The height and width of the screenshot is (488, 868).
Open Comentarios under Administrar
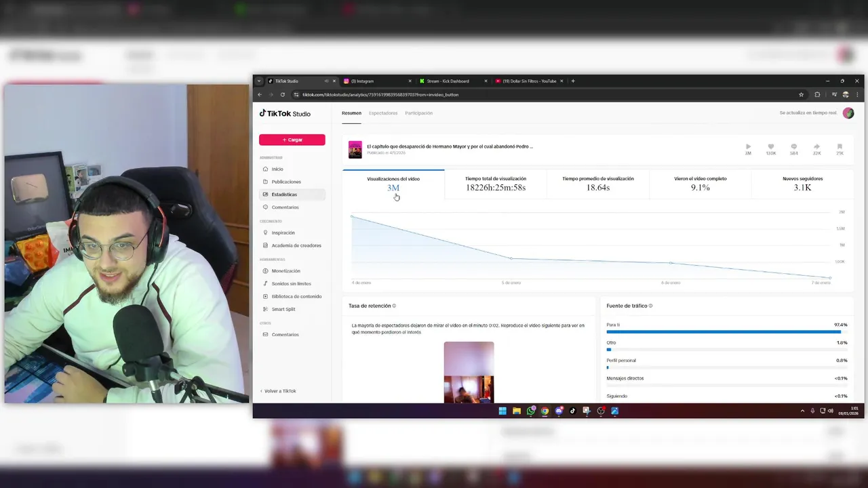click(292, 207)
